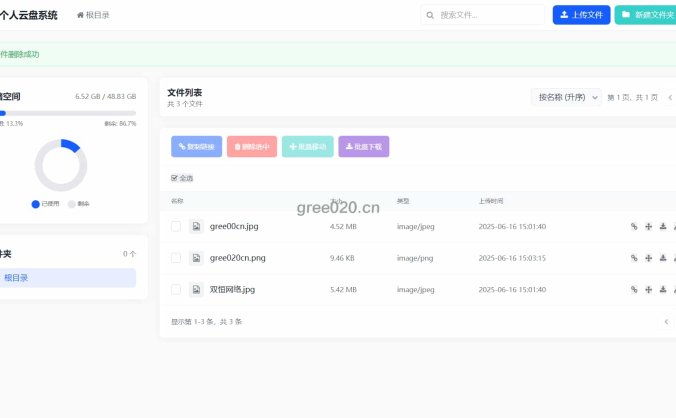676x418 pixels.
Task: Click the image file icon beside gree020cn.png
Action: tap(196, 258)
